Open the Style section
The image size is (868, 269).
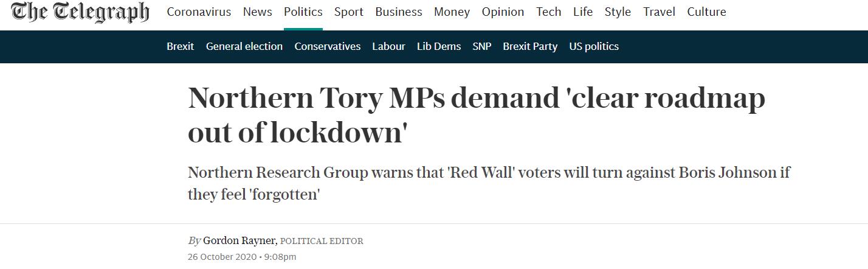point(618,12)
